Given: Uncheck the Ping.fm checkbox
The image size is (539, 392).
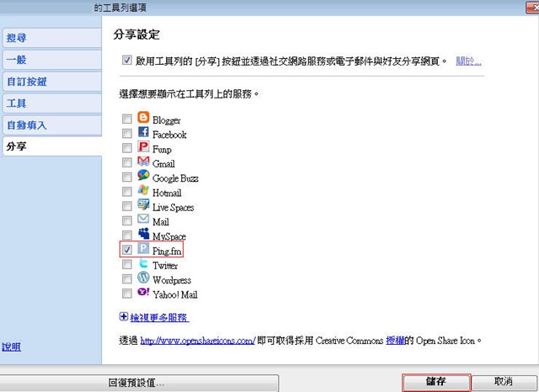Looking at the screenshot, I should coord(127,250).
